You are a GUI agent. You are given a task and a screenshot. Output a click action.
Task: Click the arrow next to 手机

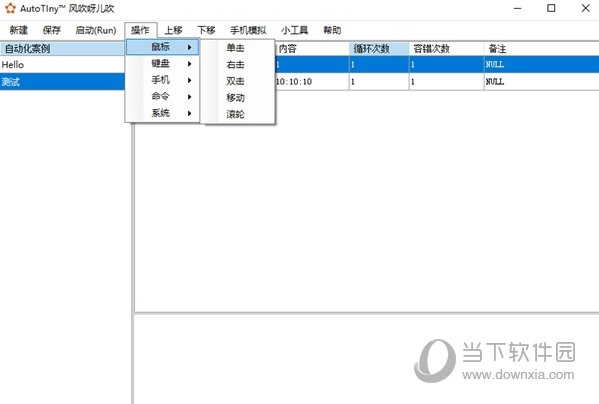pyautogui.click(x=189, y=81)
